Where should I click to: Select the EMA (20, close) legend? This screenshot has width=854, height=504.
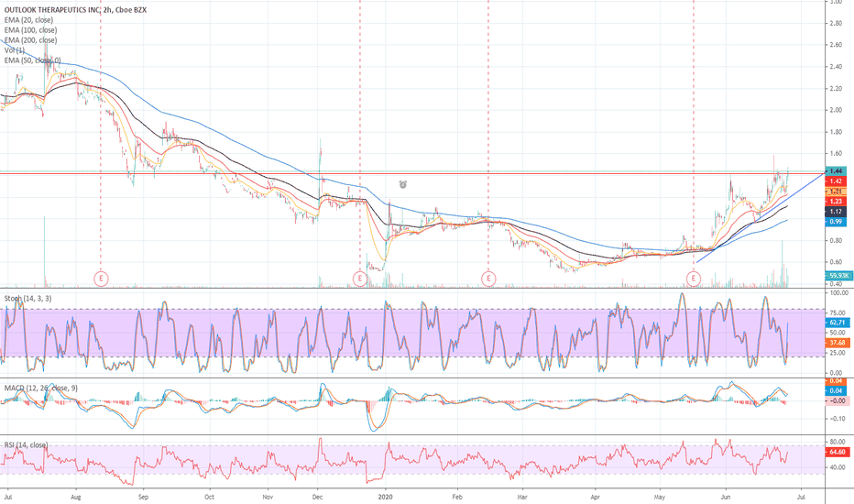click(28, 20)
